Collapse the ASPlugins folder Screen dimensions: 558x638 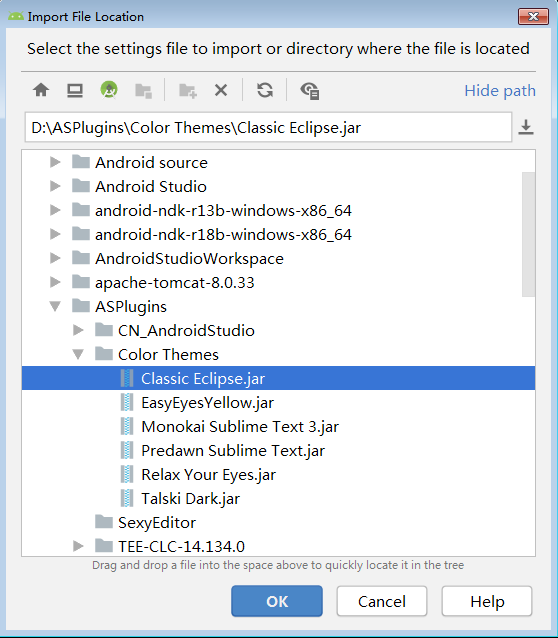coord(55,306)
